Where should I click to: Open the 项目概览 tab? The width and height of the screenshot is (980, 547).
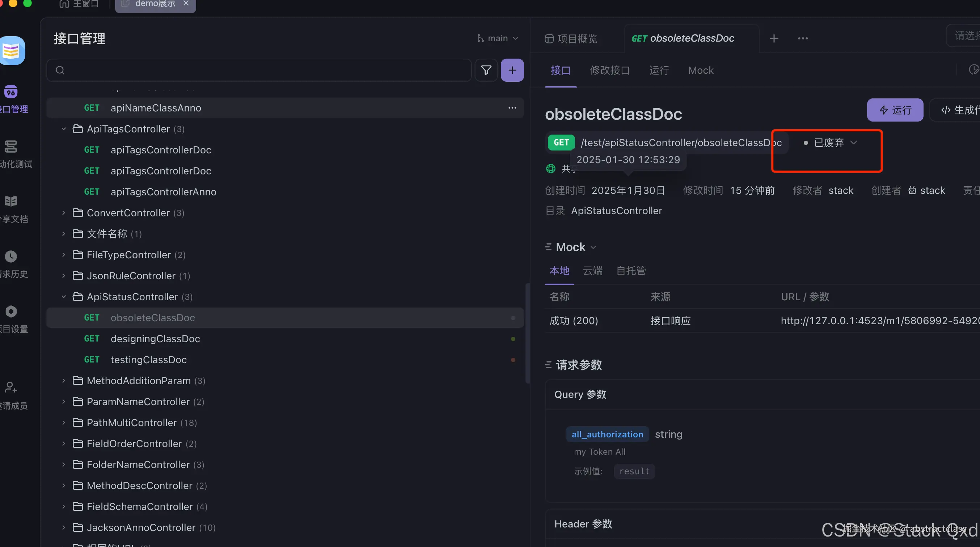click(571, 38)
